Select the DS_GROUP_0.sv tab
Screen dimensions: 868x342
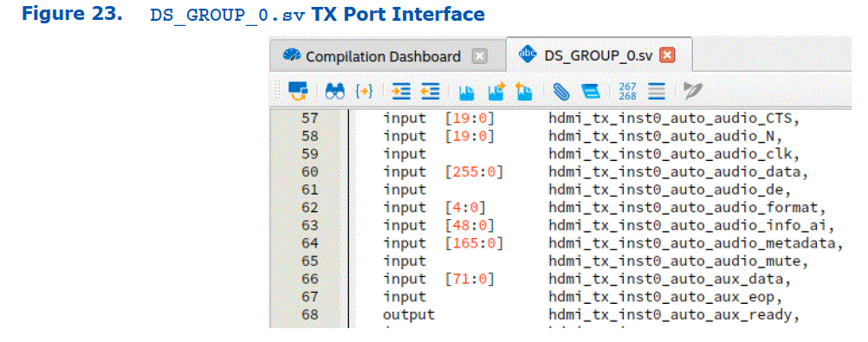[x=599, y=55]
